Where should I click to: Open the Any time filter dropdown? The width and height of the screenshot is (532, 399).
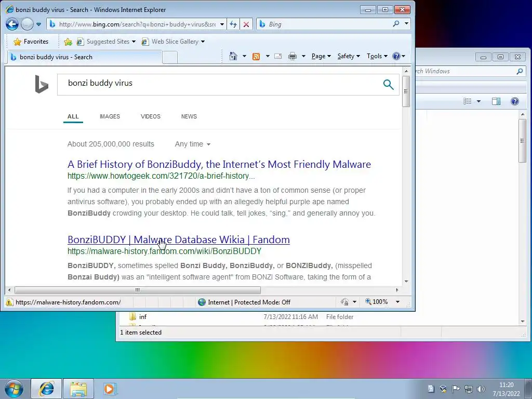tap(192, 144)
